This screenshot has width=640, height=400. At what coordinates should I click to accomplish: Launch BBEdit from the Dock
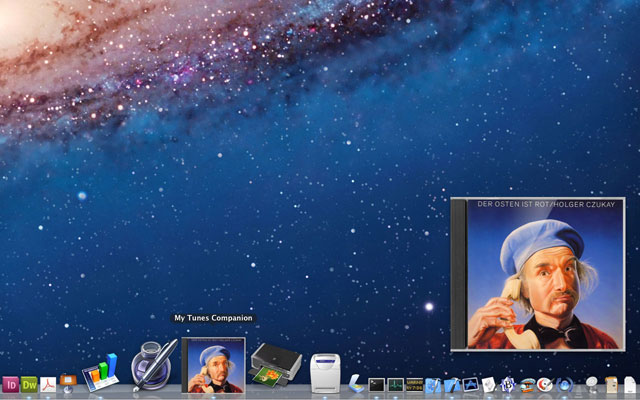[x=508, y=384]
